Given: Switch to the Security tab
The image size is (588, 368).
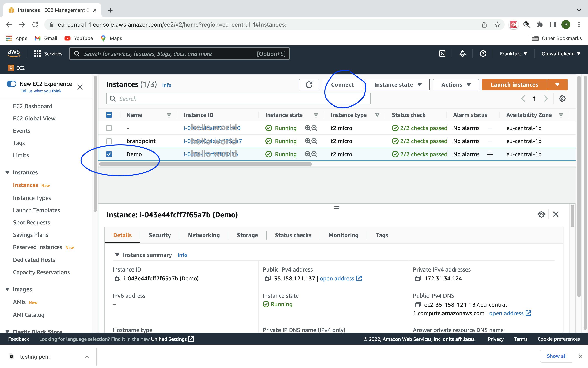Looking at the screenshot, I should coord(160,235).
